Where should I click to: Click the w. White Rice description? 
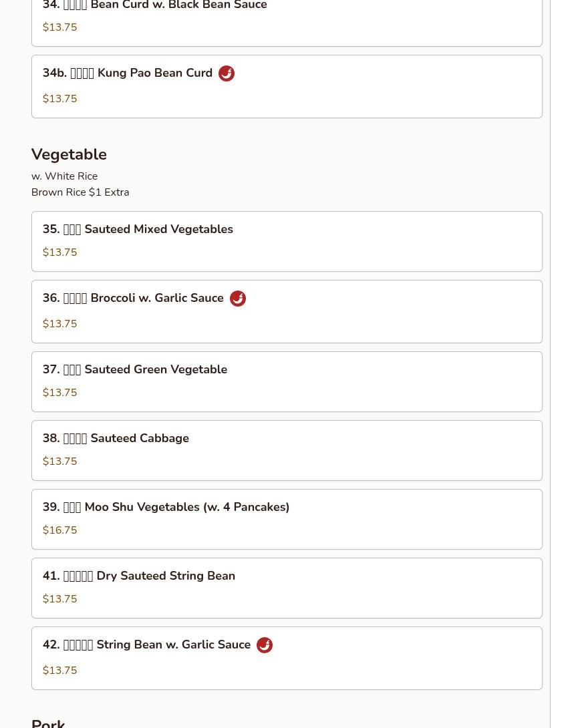64,176
